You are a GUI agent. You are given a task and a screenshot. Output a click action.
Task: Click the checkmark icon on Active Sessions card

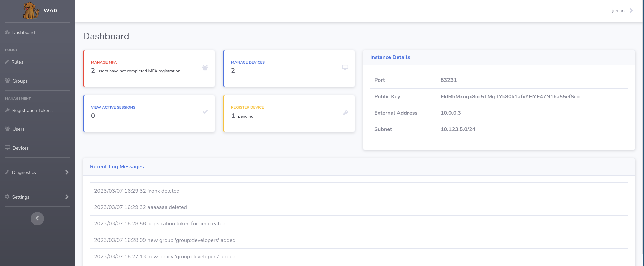(205, 112)
